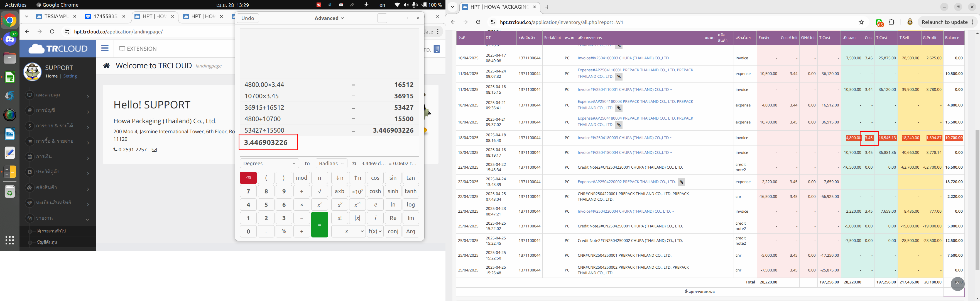980x301 pixels.
Task: Open Invoice#IV2504220004 CHUPA link
Action: tap(626, 212)
